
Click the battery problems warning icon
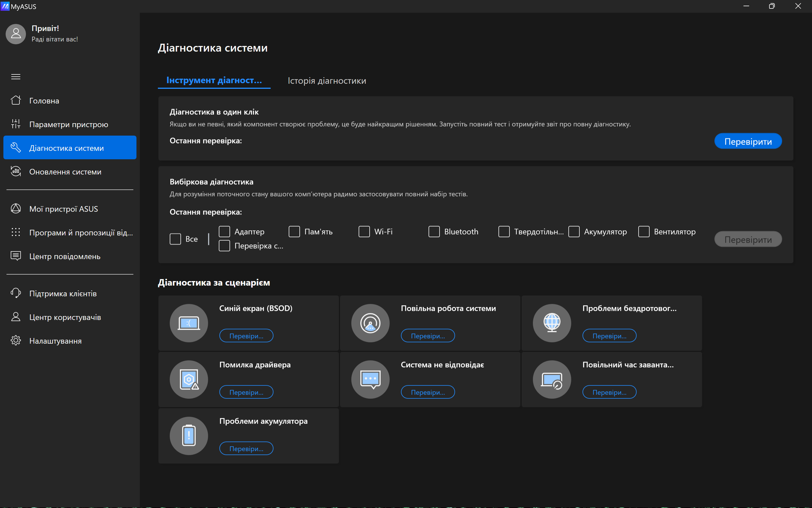(x=188, y=436)
